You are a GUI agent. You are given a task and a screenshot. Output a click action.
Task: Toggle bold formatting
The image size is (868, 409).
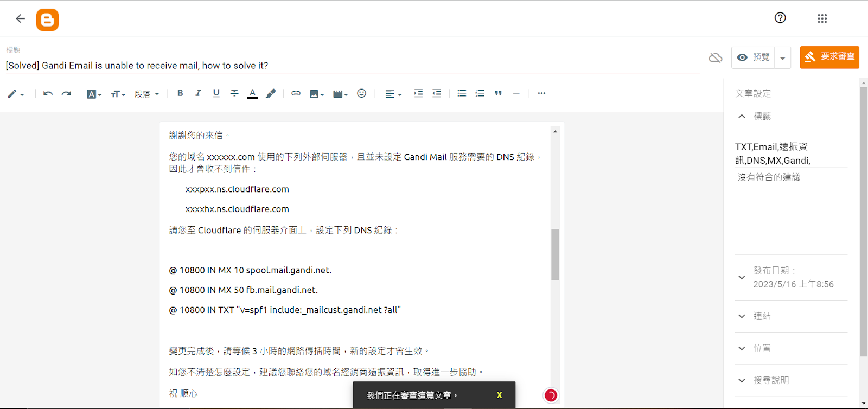coord(180,93)
